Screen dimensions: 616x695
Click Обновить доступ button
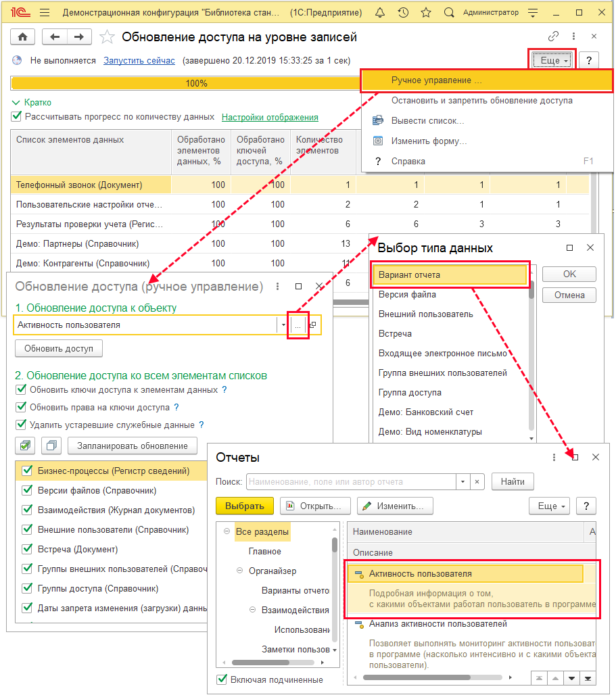[x=59, y=348]
